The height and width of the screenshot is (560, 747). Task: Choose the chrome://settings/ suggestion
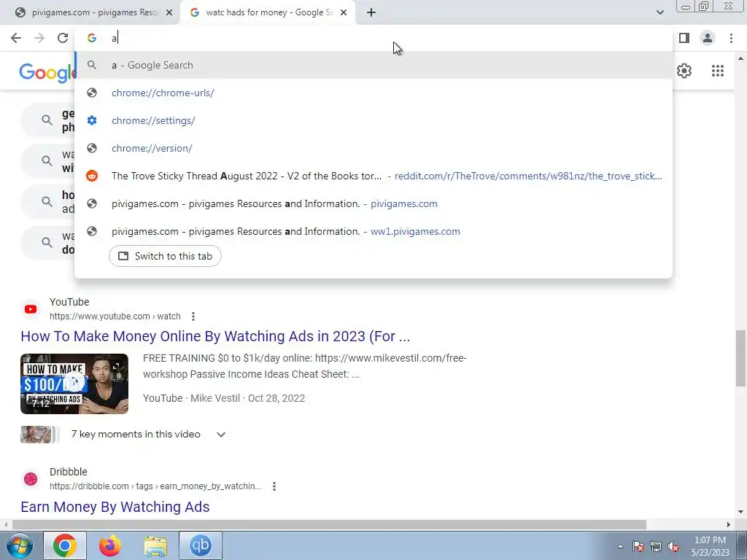[x=373, y=120]
